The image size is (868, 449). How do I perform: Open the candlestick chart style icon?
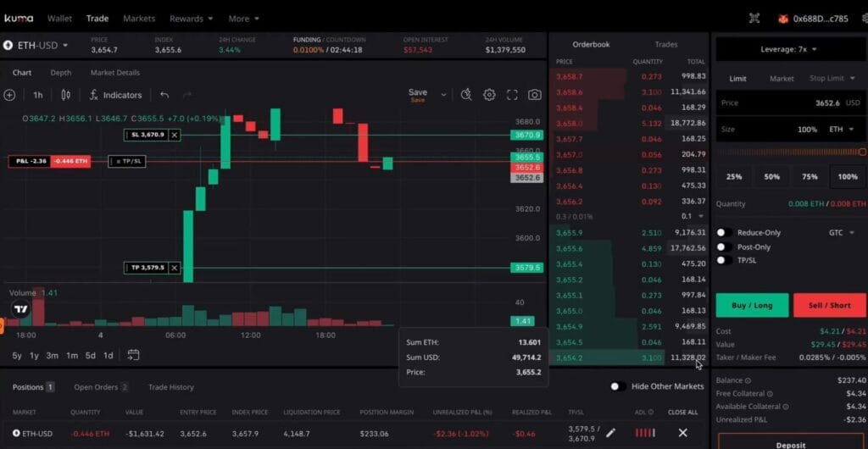(x=66, y=95)
